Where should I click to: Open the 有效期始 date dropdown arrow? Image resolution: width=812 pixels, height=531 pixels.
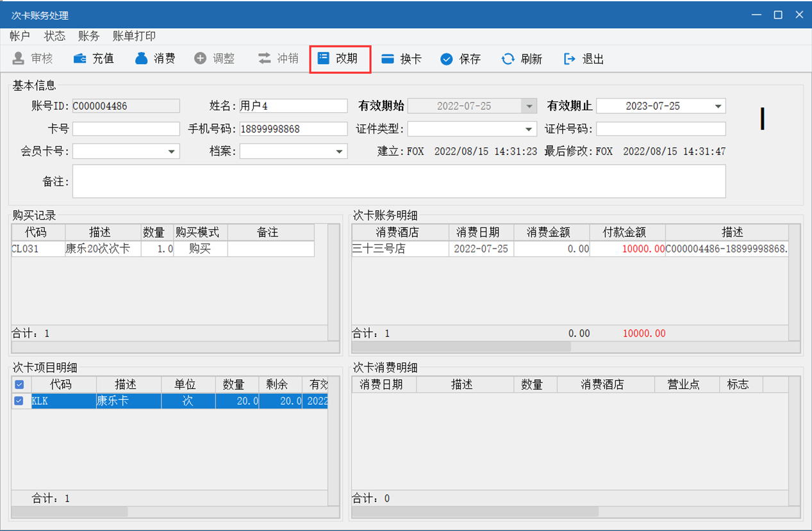coord(529,106)
